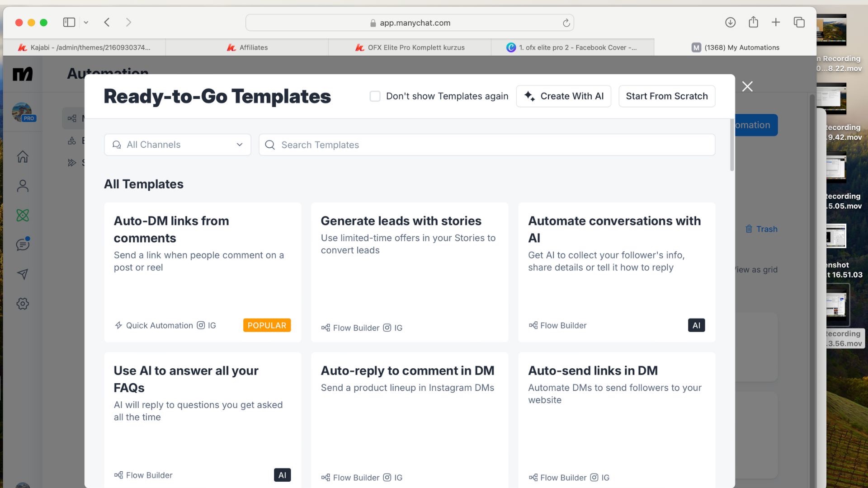Open the Live Chat speech bubble icon
Image resolution: width=868 pixels, height=488 pixels.
coord(23,244)
